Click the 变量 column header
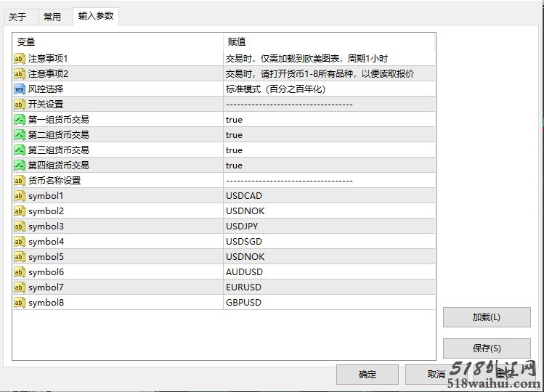The width and height of the screenshot is (544, 392). (118, 42)
